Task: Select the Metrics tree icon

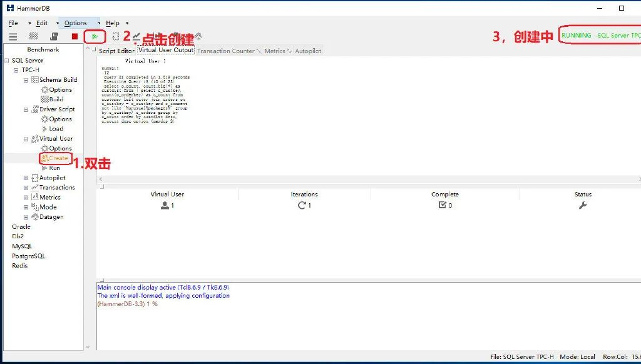Action: click(x=35, y=197)
